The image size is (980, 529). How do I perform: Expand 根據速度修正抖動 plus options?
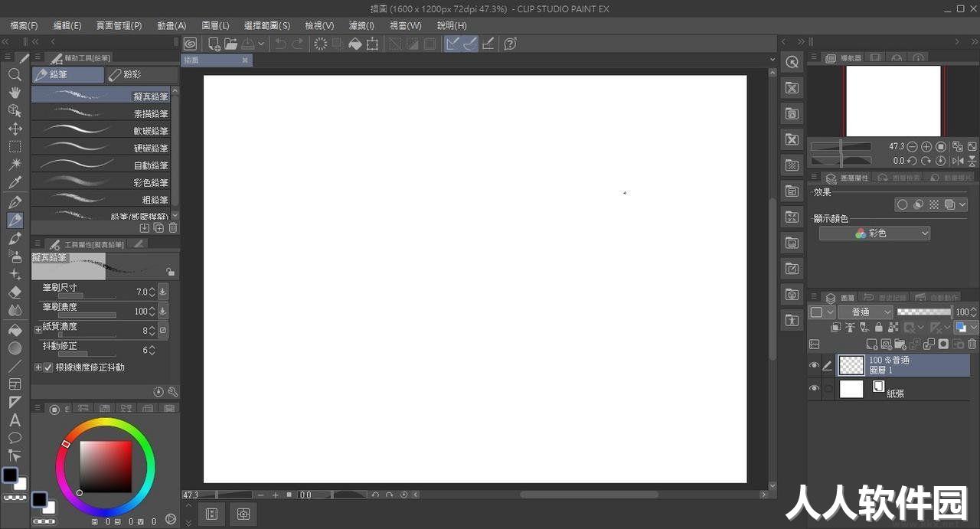[38, 367]
